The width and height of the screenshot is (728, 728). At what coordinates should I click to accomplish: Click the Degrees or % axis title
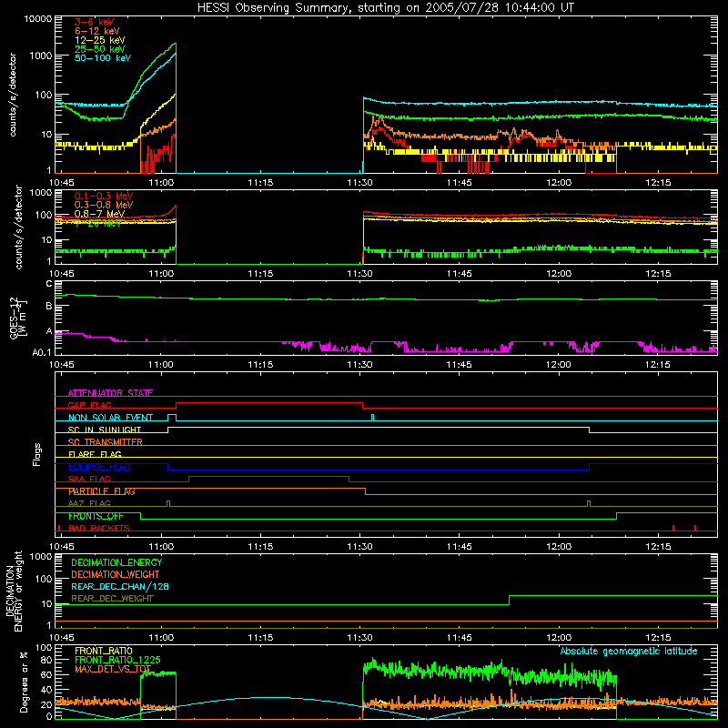[x=24, y=682]
